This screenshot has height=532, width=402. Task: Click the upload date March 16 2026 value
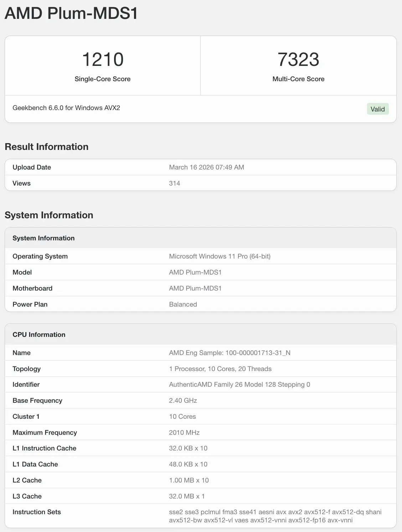[206, 167]
